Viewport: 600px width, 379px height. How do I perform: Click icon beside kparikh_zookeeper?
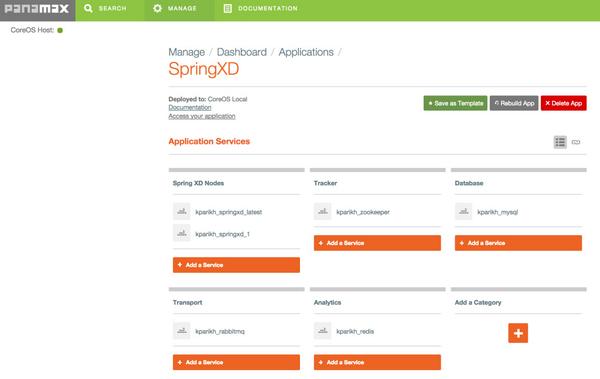(x=323, y=211)
